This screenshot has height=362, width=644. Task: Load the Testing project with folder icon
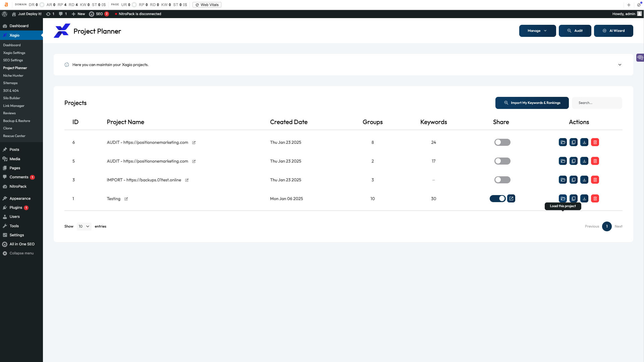point(563,199)
